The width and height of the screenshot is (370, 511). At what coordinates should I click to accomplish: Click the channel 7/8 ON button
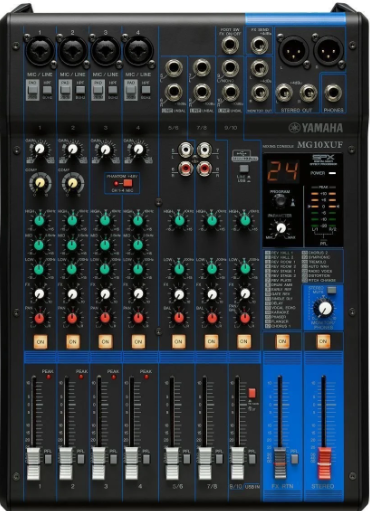click(x=211, y=342)
